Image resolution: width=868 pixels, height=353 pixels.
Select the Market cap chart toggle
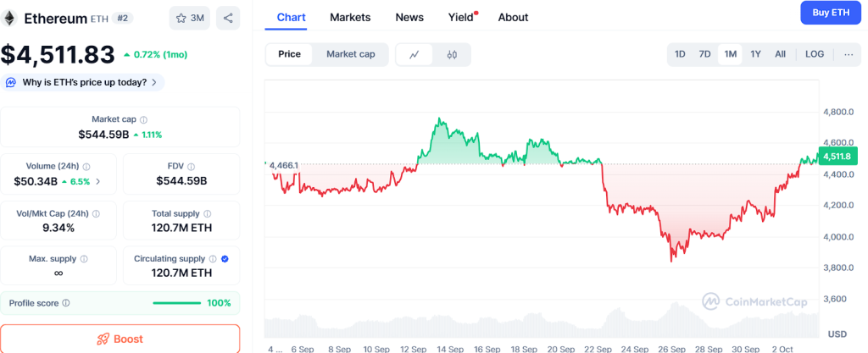pyautogui.click(x=350, y=54)
